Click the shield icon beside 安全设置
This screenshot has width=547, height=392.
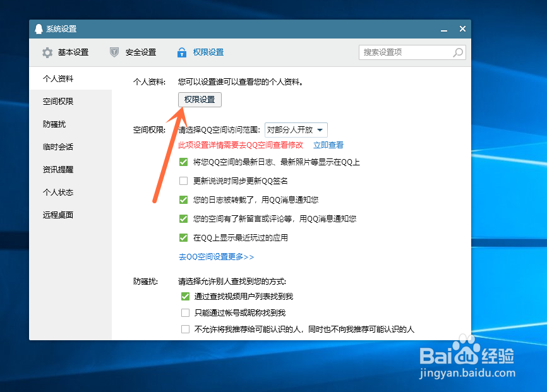pyautogui.click(x=114, y=53)
